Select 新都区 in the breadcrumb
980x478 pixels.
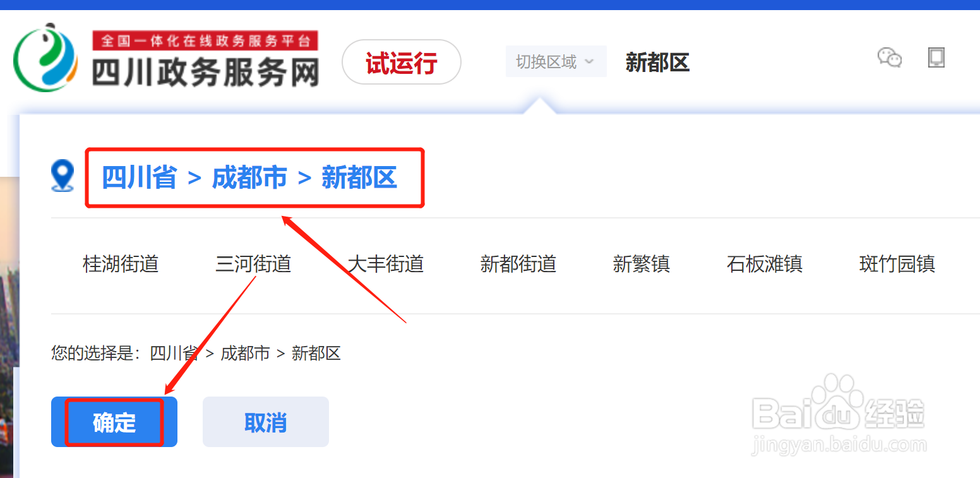pyautogui.click(x=359, y=177)
